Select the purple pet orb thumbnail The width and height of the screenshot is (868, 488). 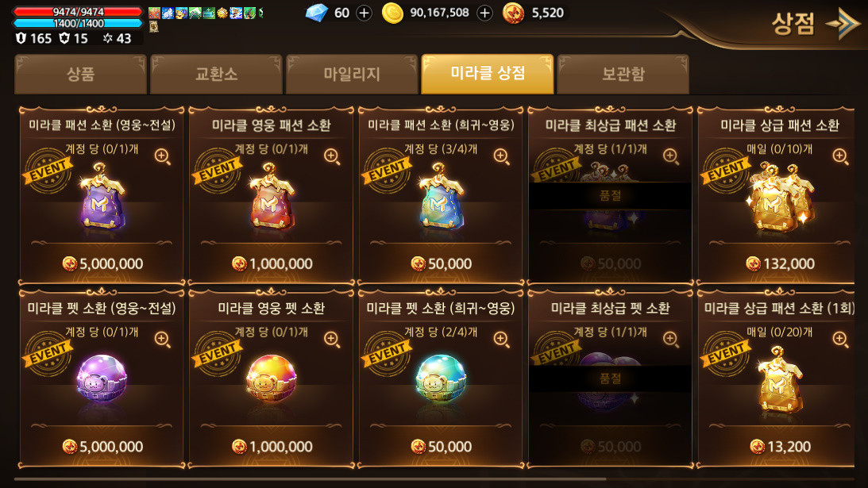point(102,380)
